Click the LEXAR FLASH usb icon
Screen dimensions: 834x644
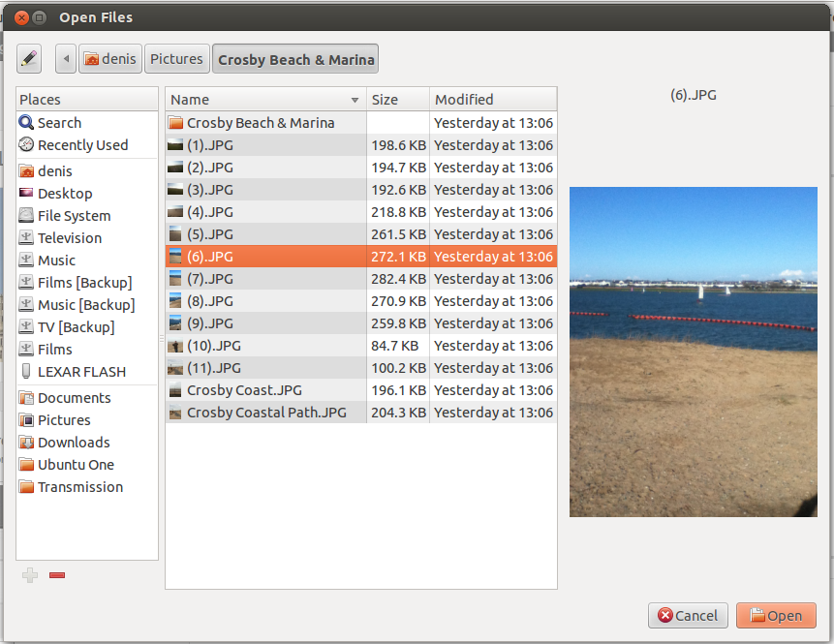click(x=26, y=371)
